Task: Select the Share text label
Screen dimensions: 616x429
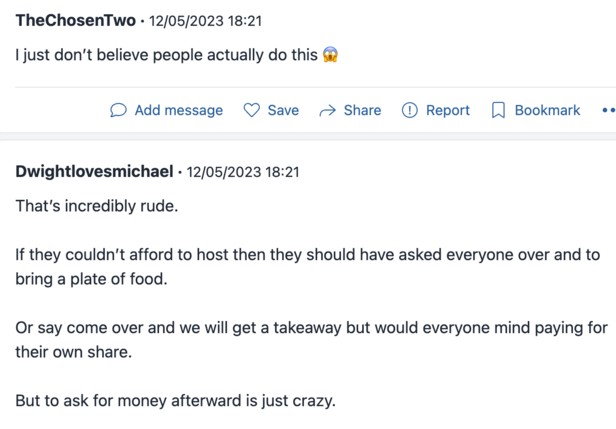Action: tap(362, 111)
